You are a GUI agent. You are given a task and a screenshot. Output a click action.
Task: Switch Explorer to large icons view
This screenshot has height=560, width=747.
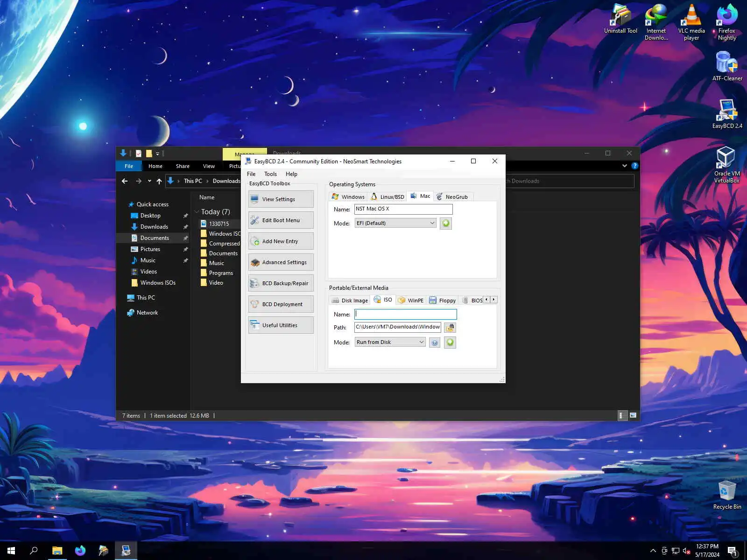(633, 415)
